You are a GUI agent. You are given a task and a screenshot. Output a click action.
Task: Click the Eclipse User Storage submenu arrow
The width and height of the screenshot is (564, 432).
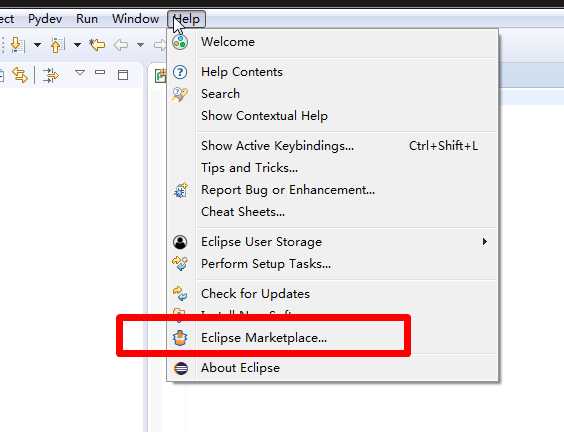[x=485, y=242]
